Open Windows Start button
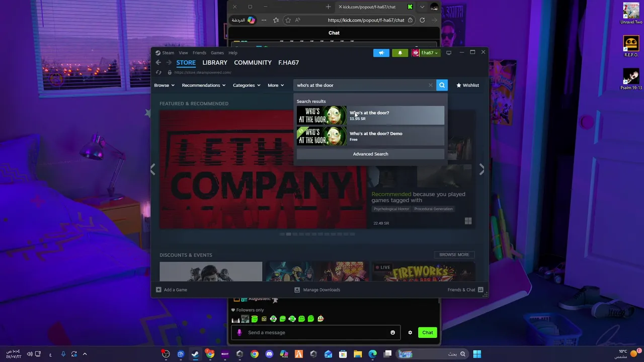Image resolution: width=644 pixels, height=362 pixels. click(476, 354)
